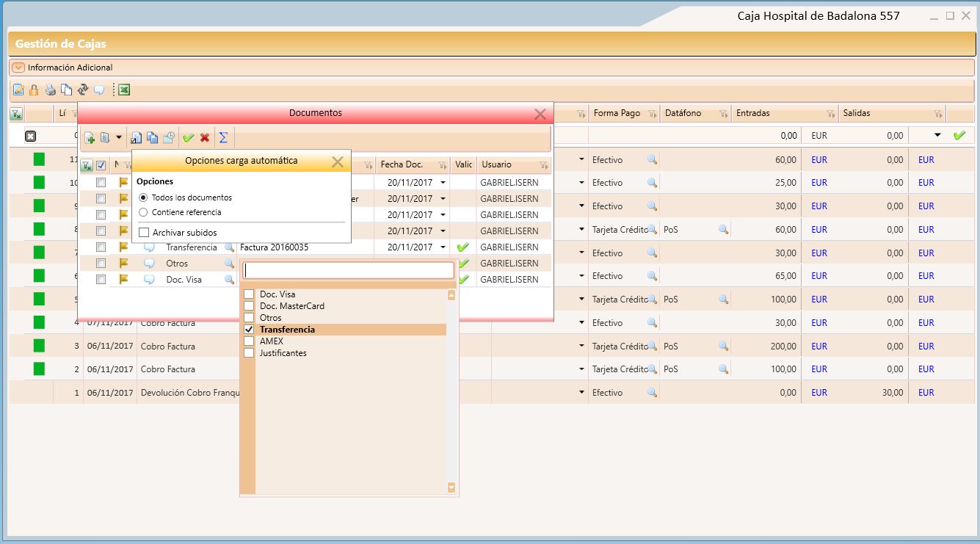Click magnifier beside Efectivo in the 60,00 row
980x544 pixels.
(x=652, y=159)
